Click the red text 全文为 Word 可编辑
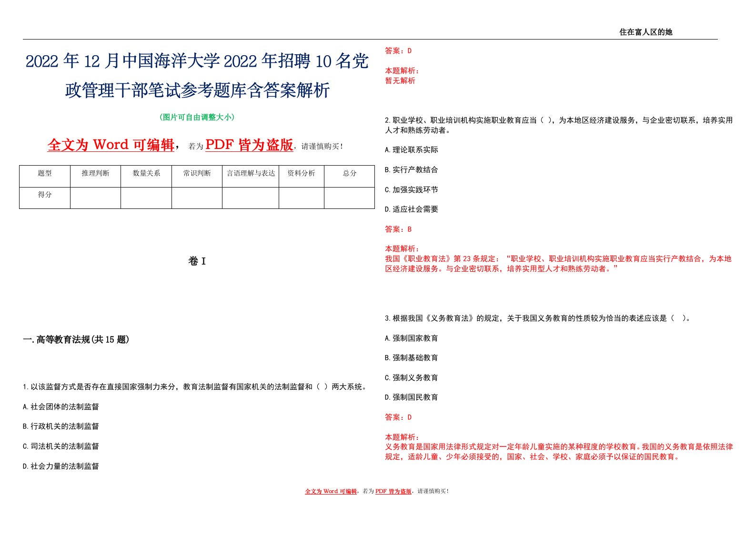The image size is (756, 534). click(111, 145)
